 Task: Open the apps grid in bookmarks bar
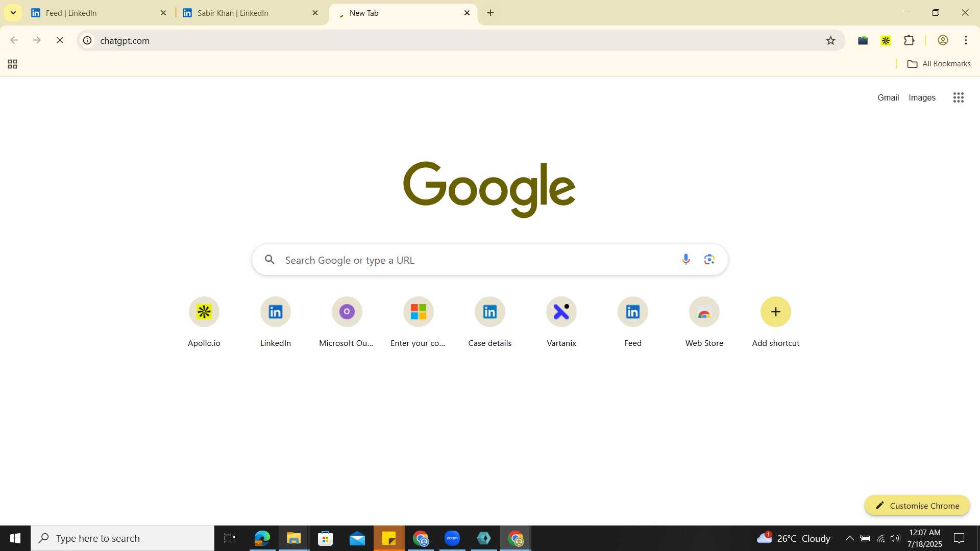coord(13,64)
